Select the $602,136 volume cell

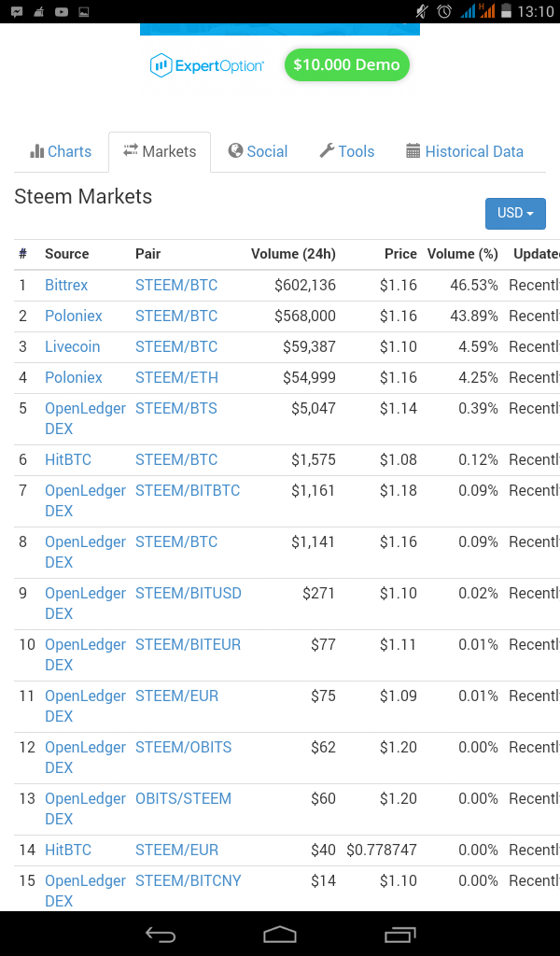tap(304, 285)
